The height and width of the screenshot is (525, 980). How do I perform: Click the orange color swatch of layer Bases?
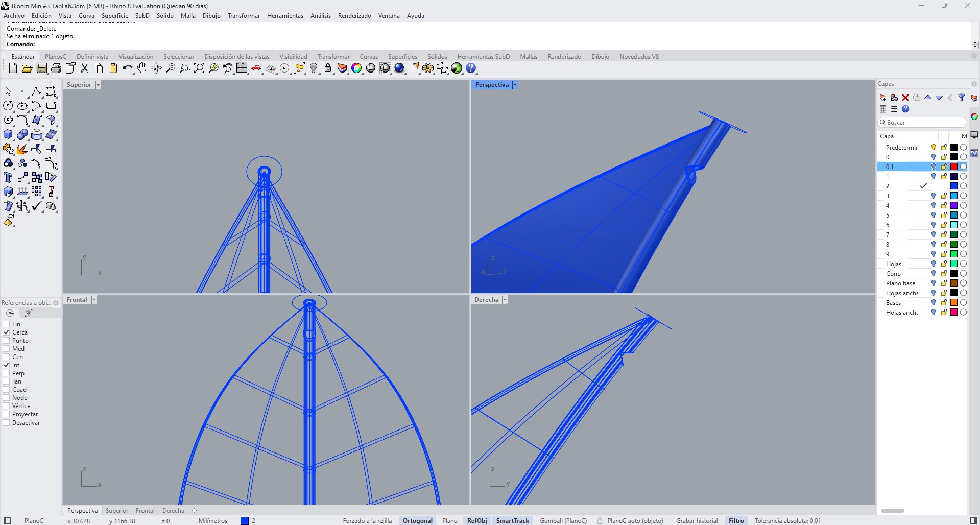pos(953,303)
